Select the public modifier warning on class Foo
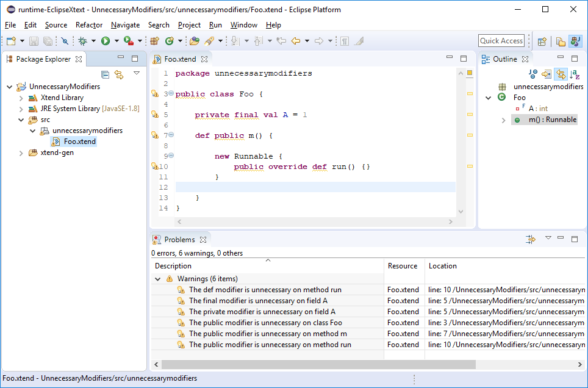Screen dimensions: 588x388 [265, 323]
